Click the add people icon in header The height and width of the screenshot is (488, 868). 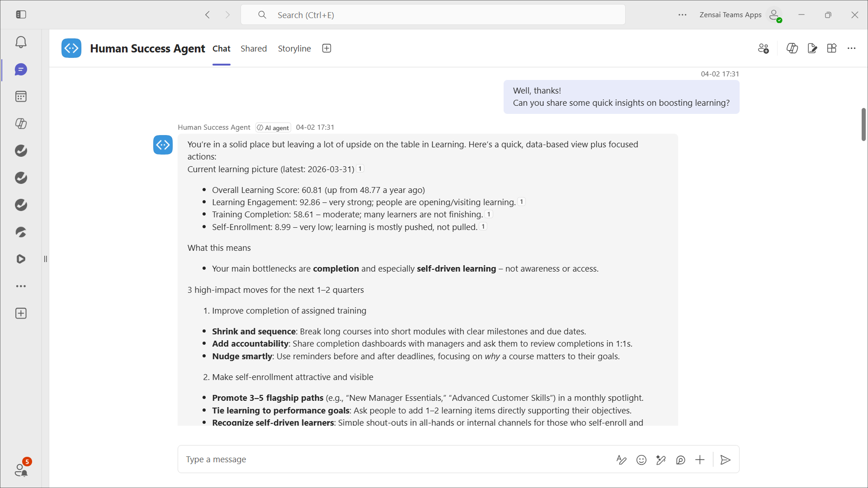coord(763,48)
